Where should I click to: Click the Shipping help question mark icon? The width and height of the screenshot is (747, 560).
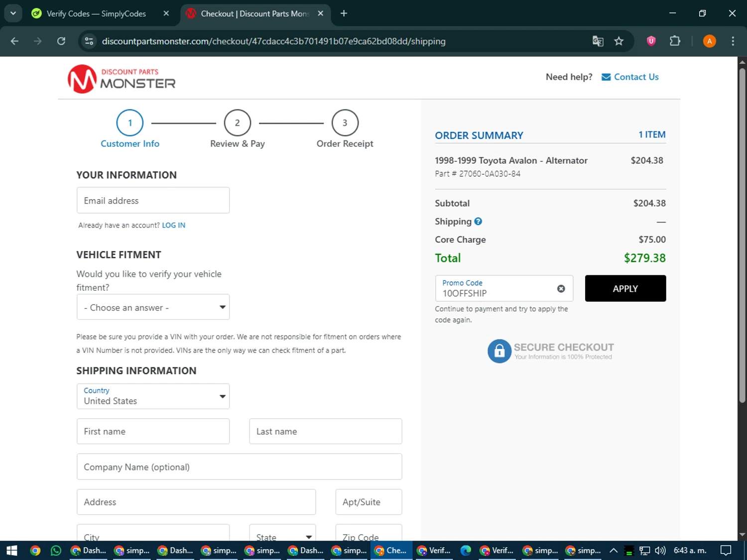click(x=478, y=222)
